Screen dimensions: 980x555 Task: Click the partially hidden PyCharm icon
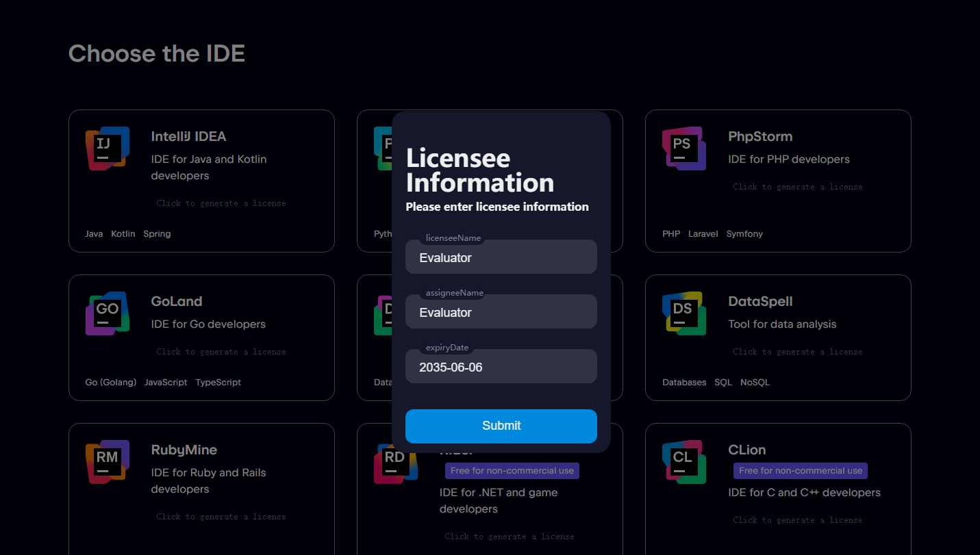[x=384, y=148]
